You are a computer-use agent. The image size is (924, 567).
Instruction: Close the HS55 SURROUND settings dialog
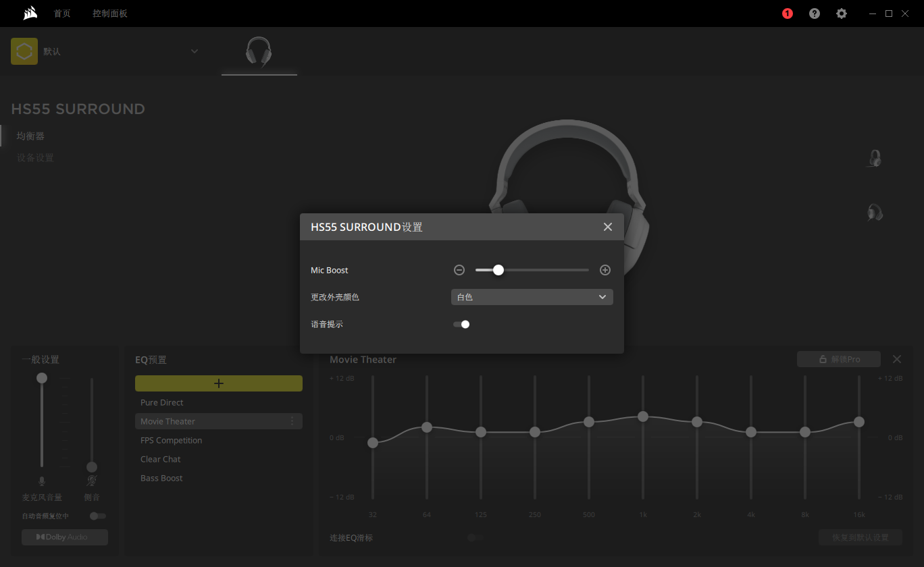[608, 227]
